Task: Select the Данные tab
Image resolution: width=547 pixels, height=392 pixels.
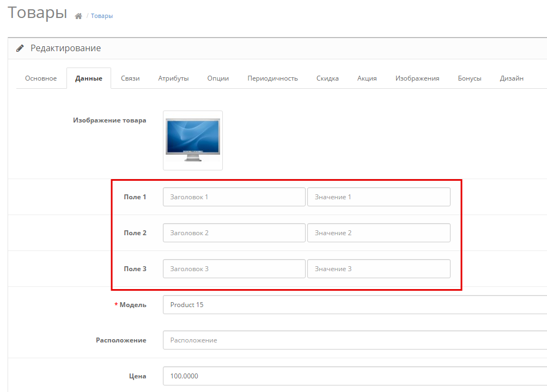Action: [x=89, y=78]
